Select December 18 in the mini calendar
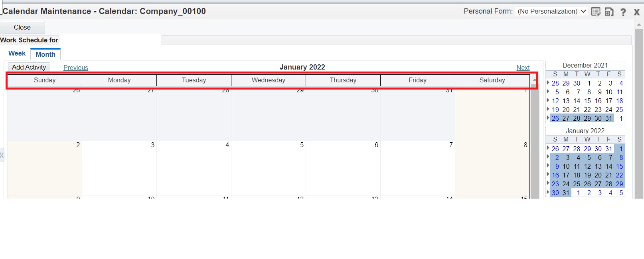644x259 pixels. click(x=619, y=101)
